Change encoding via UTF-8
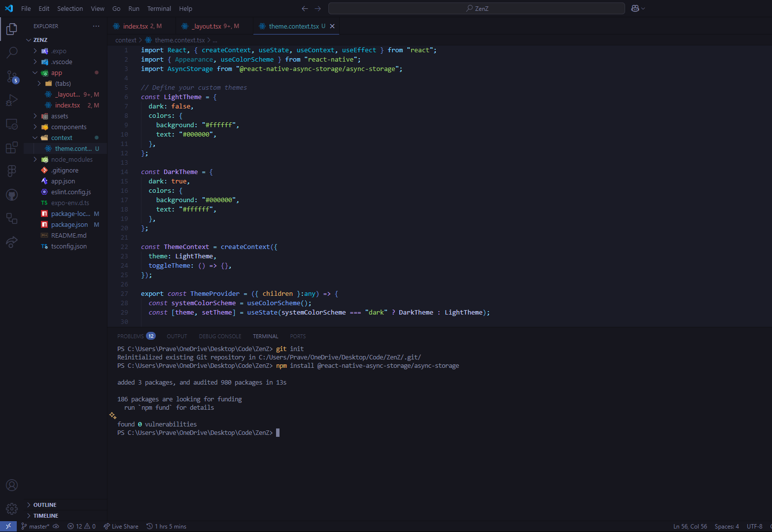Viewport: 772px width, 532px height. click(754, 526)
